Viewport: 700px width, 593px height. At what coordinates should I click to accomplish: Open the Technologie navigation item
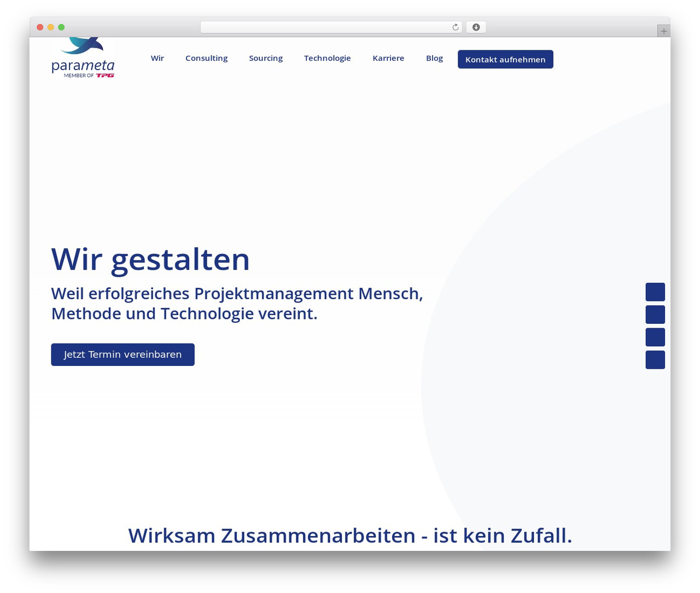click(x=328, y=58)
